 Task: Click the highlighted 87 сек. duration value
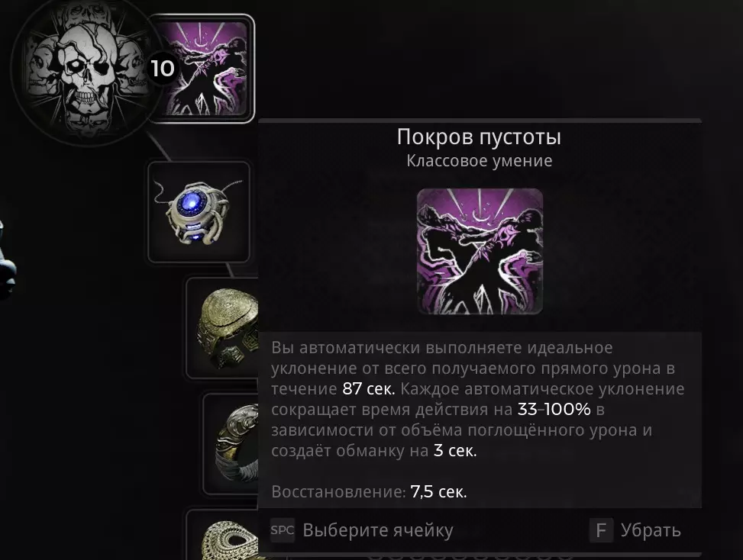(369, 388)
